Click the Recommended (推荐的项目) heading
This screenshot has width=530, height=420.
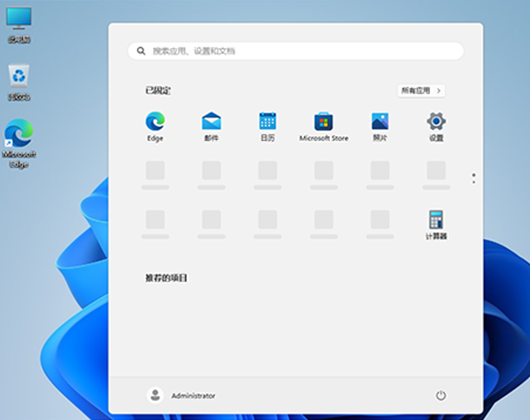click(x=166, y=278)
